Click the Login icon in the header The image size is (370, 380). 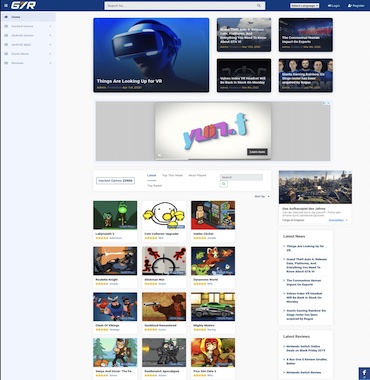click(x=329, y=6)
